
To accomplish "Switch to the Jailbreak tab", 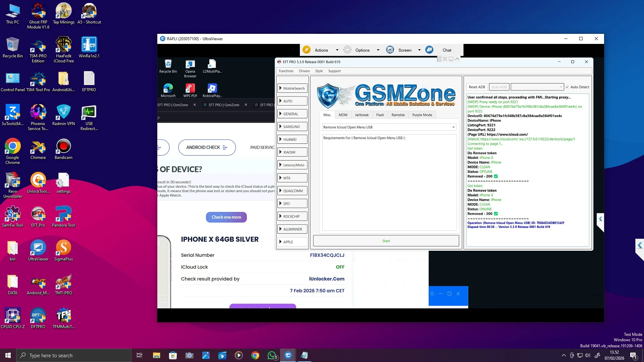I will (362, 115).
